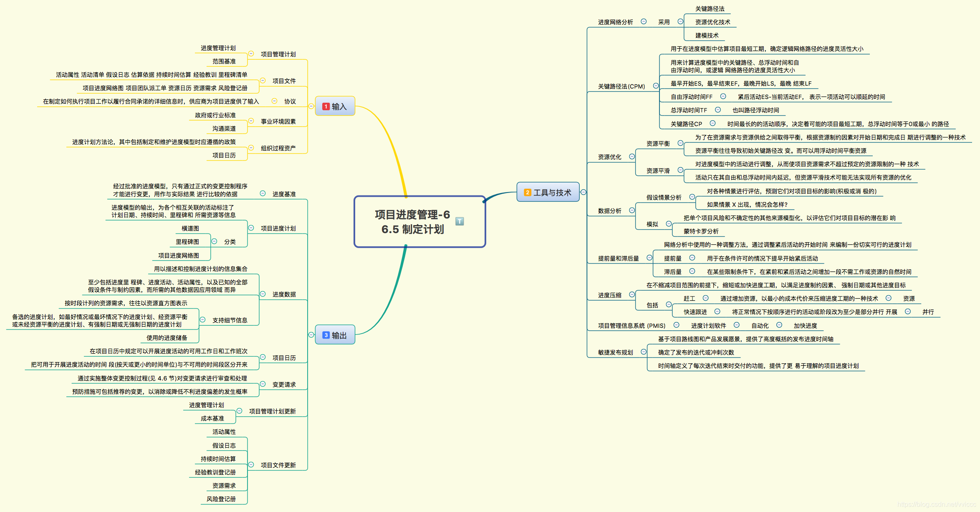Viewport: 980px width, 512px height.
Task: Collapse the 支持细节信息 subtopic
Action: (203, 319)
